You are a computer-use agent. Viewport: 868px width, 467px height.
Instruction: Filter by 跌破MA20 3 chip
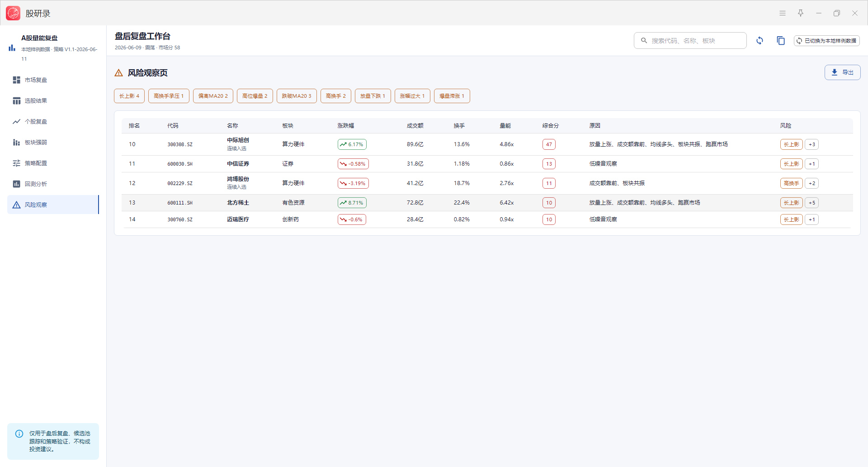[x=297, y=96]
